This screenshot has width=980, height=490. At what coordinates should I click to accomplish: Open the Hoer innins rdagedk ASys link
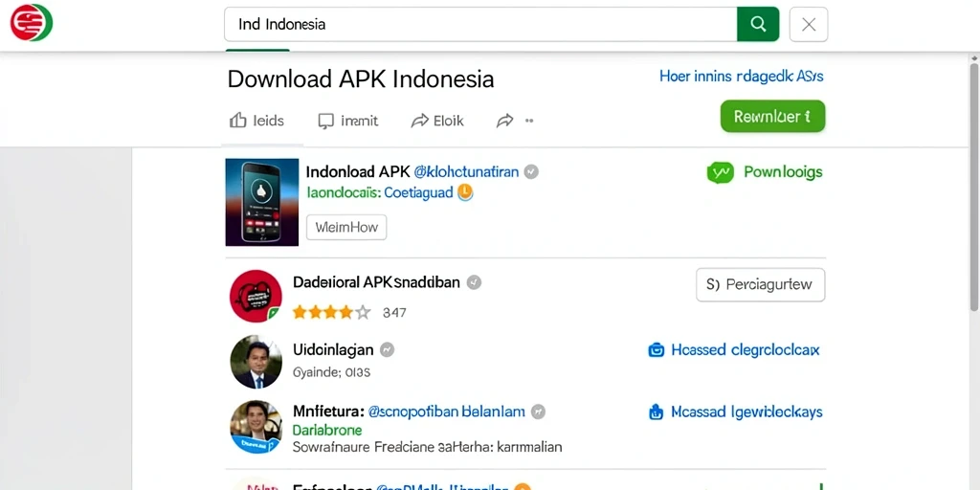pyautogui.click(x=742, y=77)
